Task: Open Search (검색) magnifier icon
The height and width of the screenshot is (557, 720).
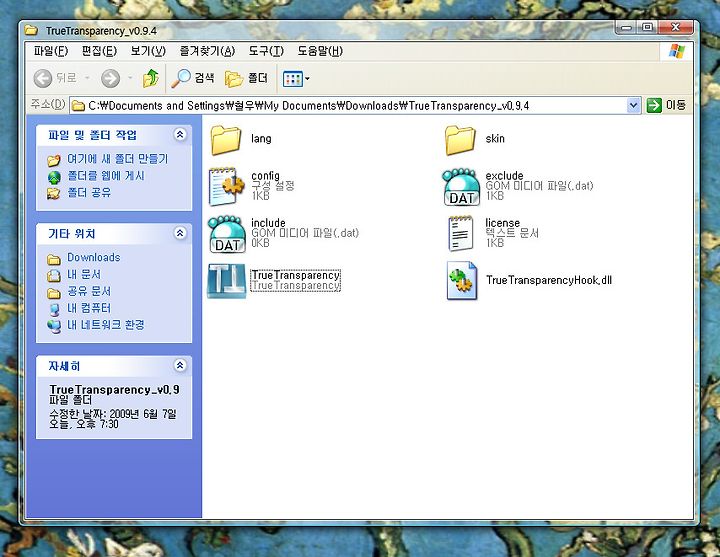Action: point(181,78)
